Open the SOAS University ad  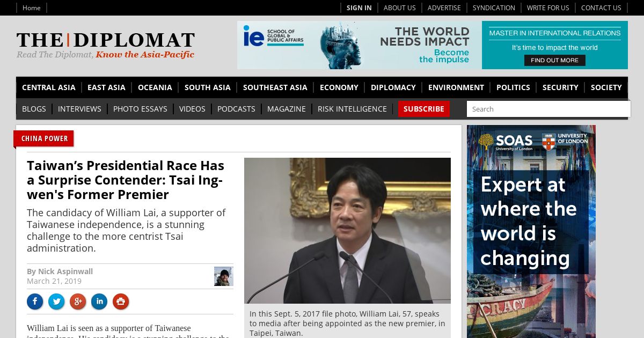click(531, 232)
